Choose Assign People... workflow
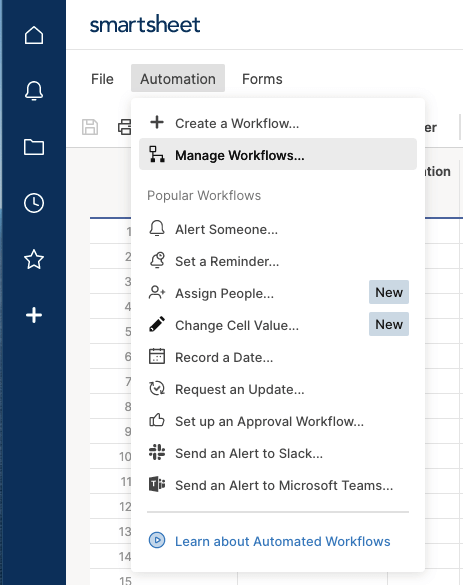 (278, 293)
